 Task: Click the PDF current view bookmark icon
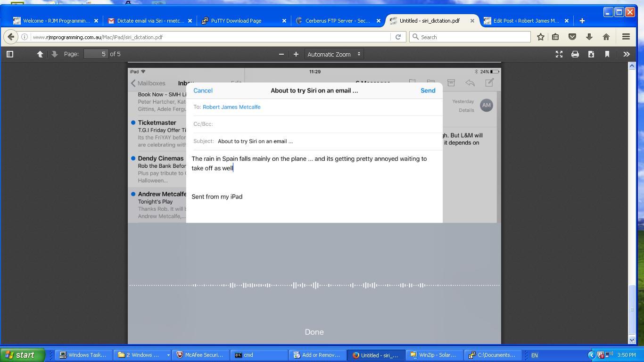pyautogui.click(x=607, y=54)
